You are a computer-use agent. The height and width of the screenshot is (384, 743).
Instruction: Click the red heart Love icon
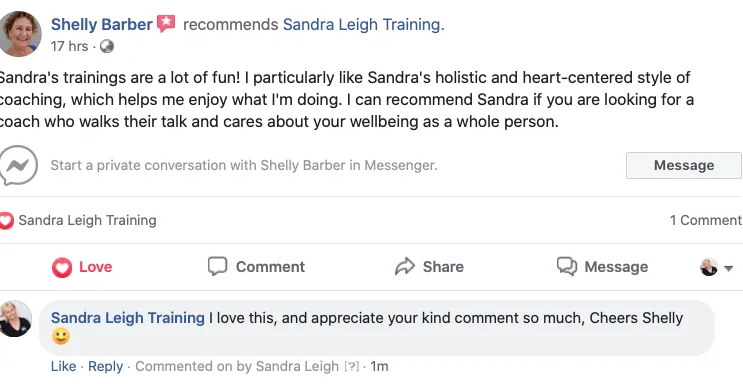tap(62, 267)
